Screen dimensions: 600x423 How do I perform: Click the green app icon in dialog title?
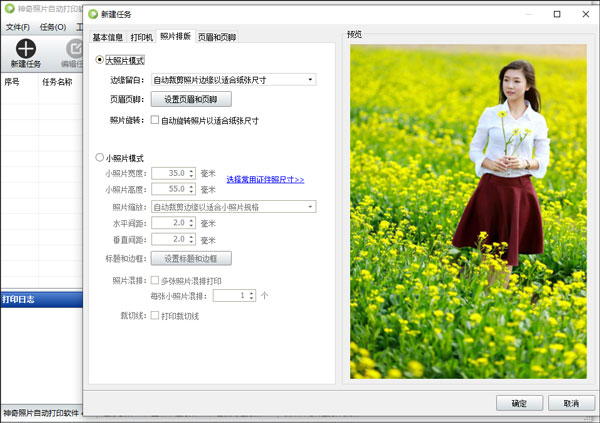click(93, 14)
